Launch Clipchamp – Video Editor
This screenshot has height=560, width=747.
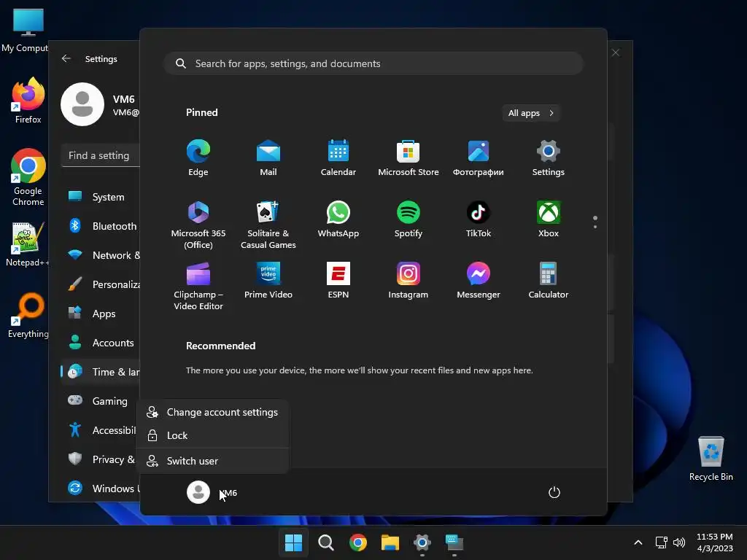pyautogui.click(x=198, y=286)
